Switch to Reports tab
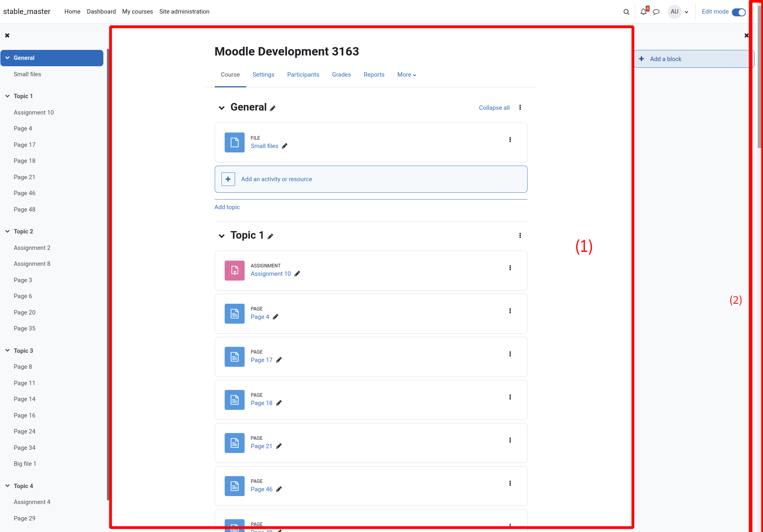 pos(374,75)
